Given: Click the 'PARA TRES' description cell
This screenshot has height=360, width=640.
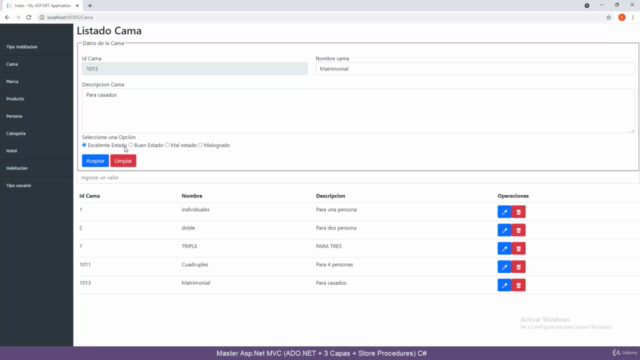Looking at the screenshot, I should (329, 246).
